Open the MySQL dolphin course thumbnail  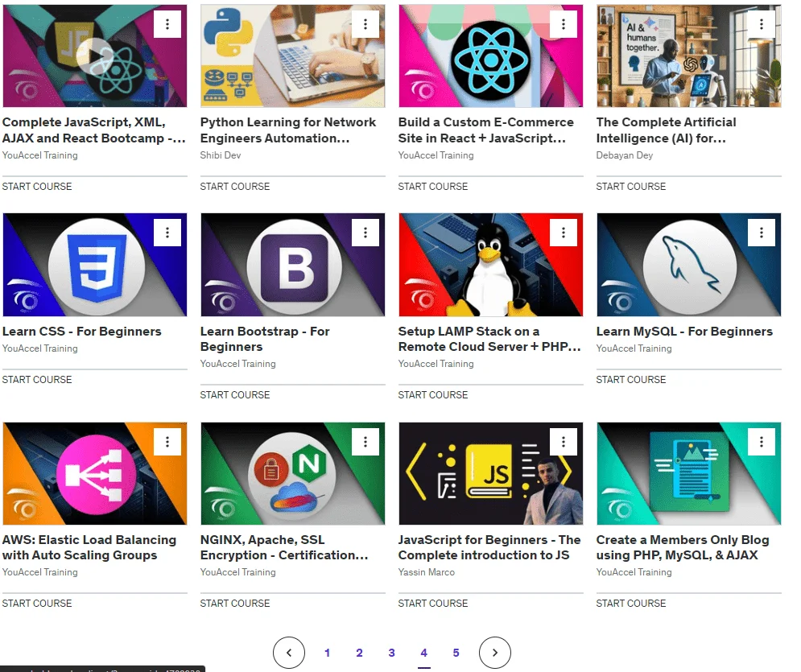point(688,265)
